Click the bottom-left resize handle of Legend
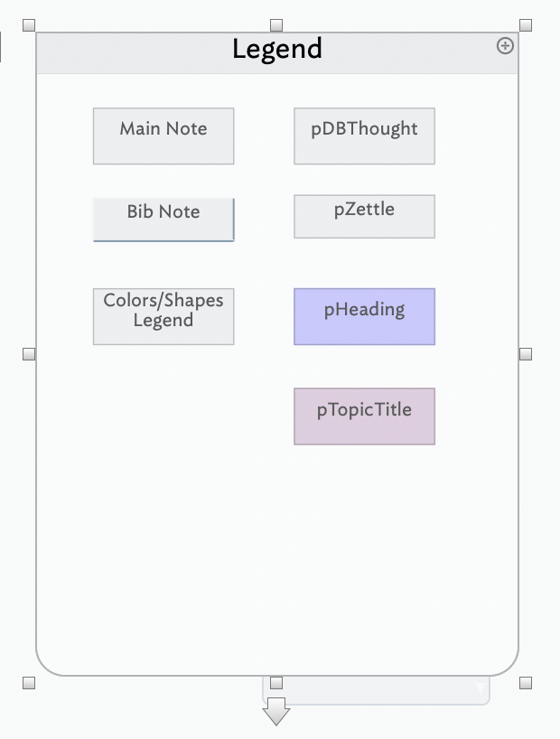The height and width of the screenshot is (739, 560). click(x=28, y=683)
